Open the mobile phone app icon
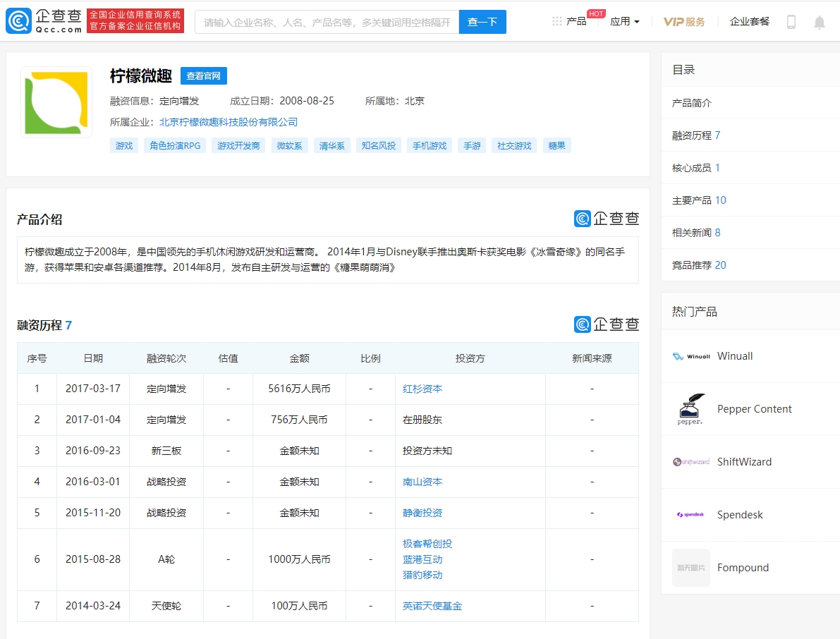840x639 pixels. point(791,22)
